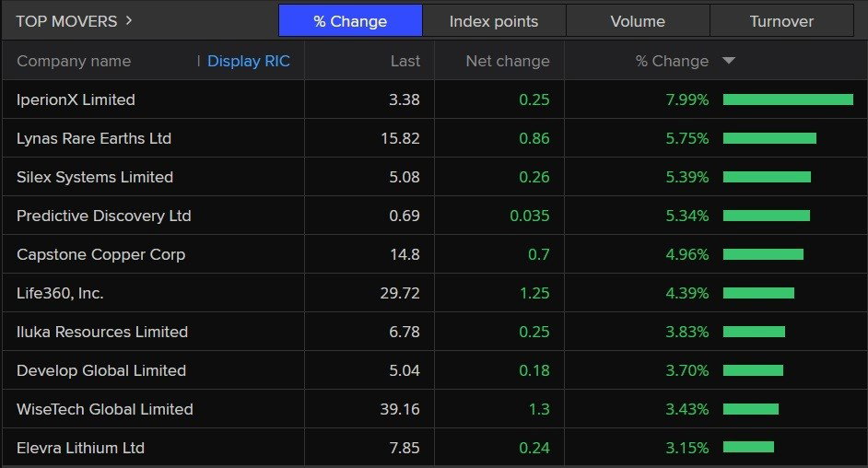Click Predictive Discovery last price 0.69
Image resolution: width=868 pixels, height=468 pixels.
(405, 216)
